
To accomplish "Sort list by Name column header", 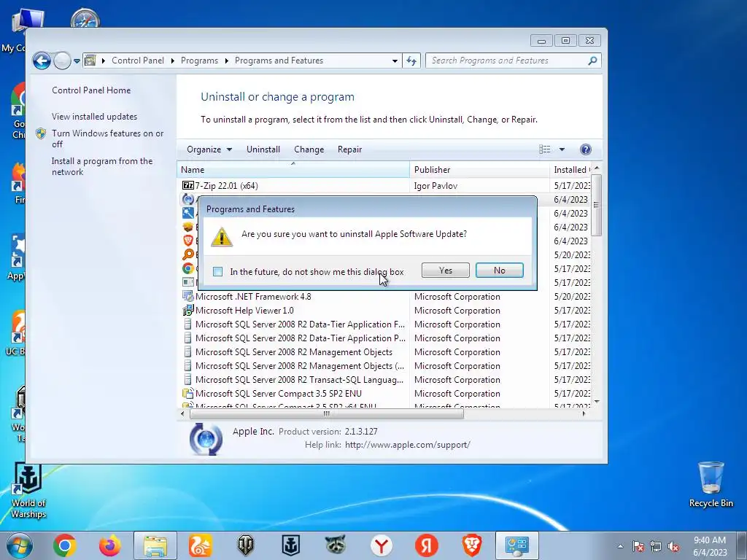I will tap(293, 169).
